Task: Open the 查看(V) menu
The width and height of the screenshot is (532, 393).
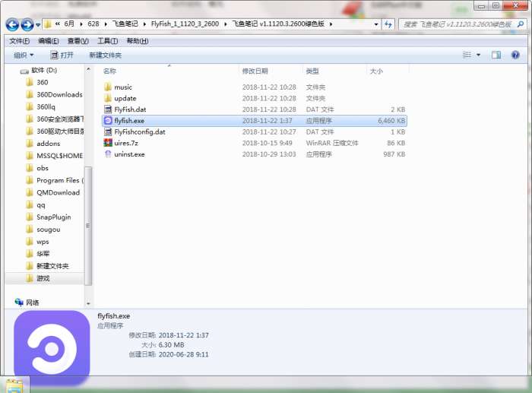Action: [x=78, y=41]
